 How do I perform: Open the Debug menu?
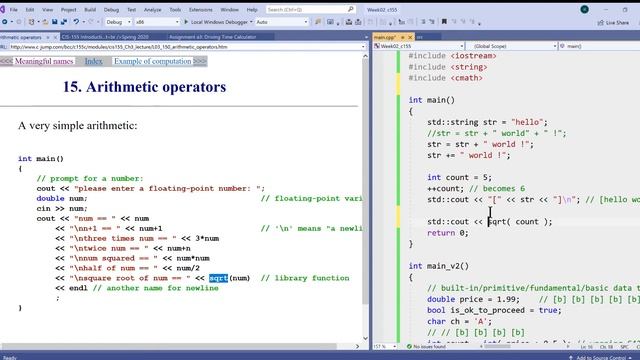(111, 9)
